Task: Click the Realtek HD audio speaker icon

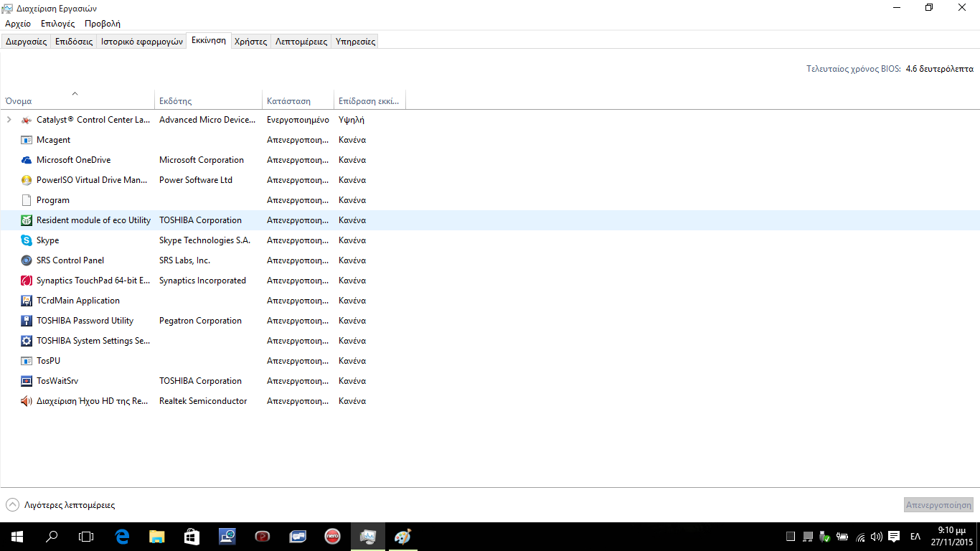Action: pyautogui.click(x=27, y=401)
